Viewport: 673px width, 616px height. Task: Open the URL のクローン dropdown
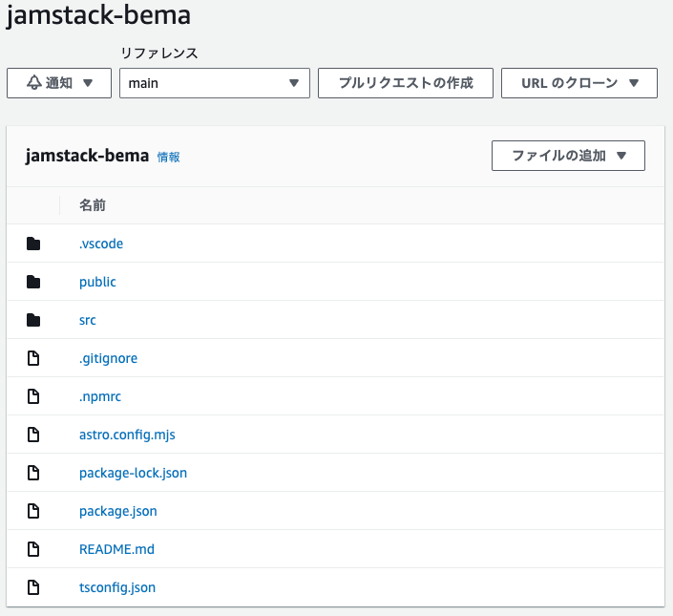(578, 83)
